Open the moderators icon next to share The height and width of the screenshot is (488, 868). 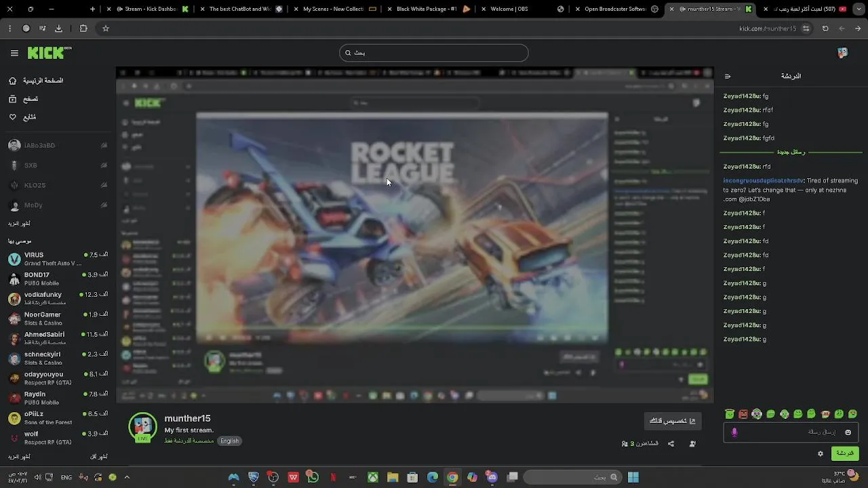(692, 444)
